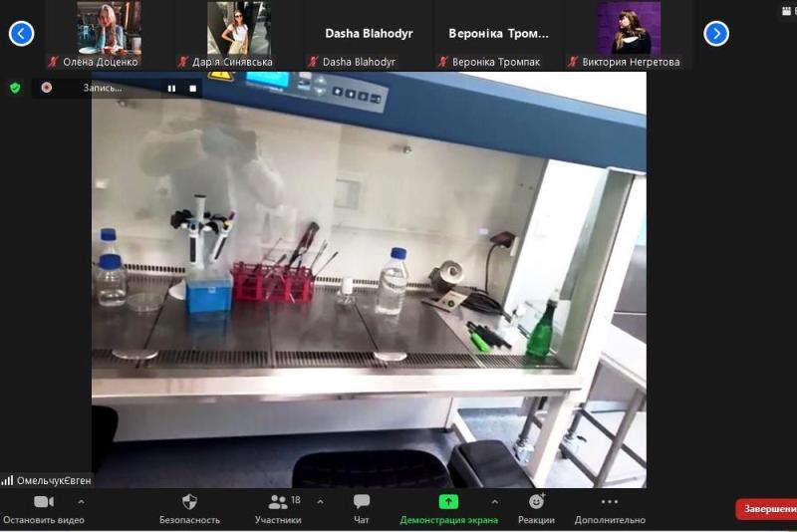The width and height of the screenshot is (797, 532).
Task: Open Чат chat panel
Action: [x=362, y=510]
